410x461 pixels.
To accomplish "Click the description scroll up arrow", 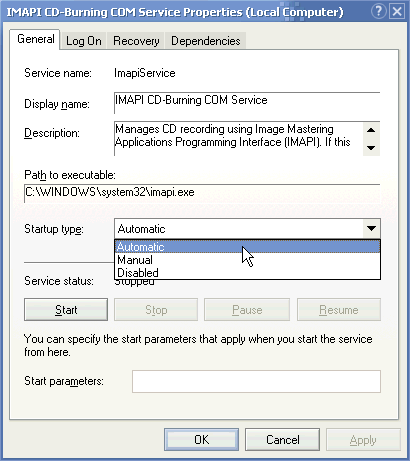I will point(371,130).
